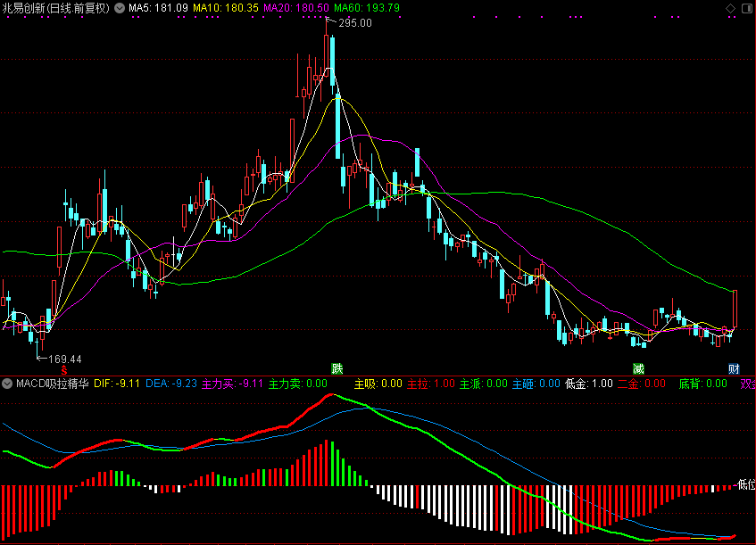Click the 低位 label on MACD panel

tap(746, 484)
